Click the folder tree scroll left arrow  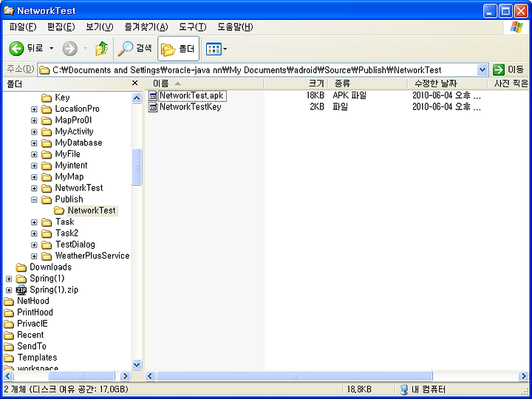[8, 376]
